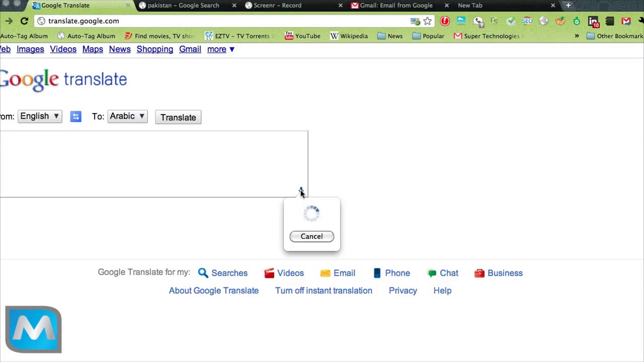Open the To language Arabic dropdown
The width and height of the screenshot is (644, 362).
pos(127,116)
